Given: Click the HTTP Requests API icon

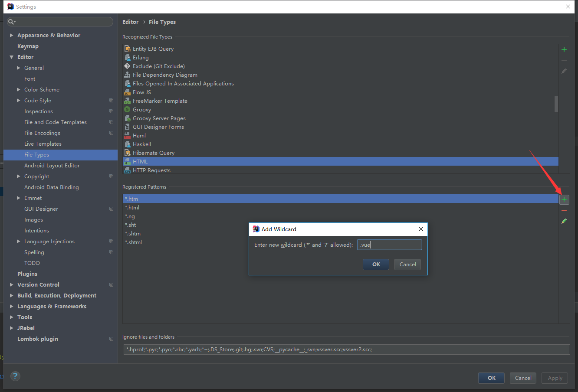Looking at the screenshot, I should [127, 170].
